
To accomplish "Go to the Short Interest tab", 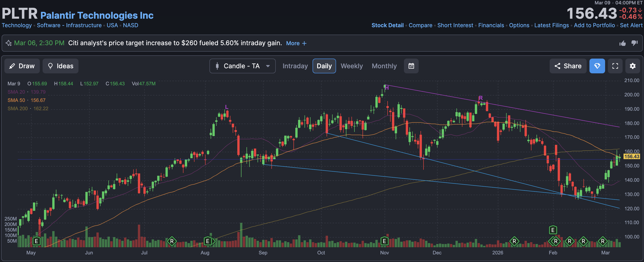I will coord(455,25).
